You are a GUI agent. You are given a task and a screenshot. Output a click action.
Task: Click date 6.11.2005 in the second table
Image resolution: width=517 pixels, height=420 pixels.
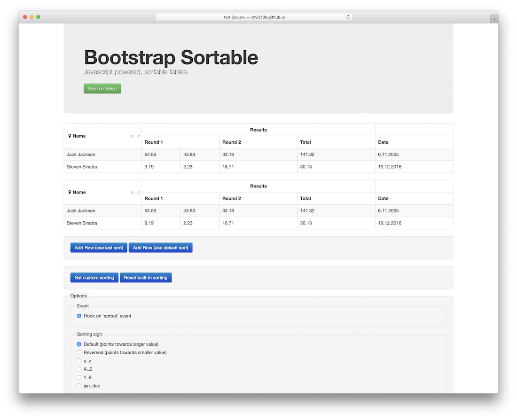pos(388,210)
